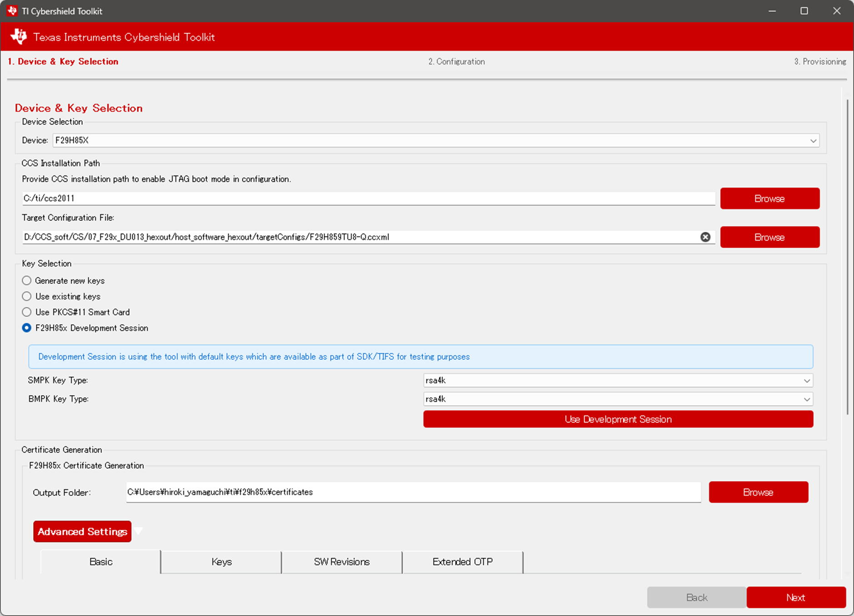Screen dimensions: 854x616
Task: Click the CCS installation path field
Action: (368, 198)
